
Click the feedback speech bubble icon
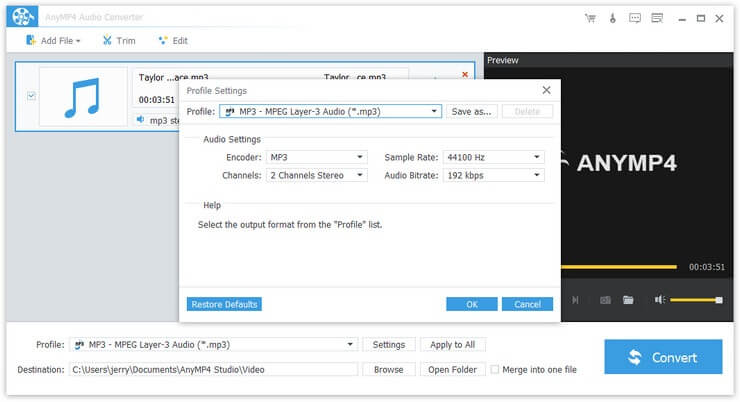635,18
